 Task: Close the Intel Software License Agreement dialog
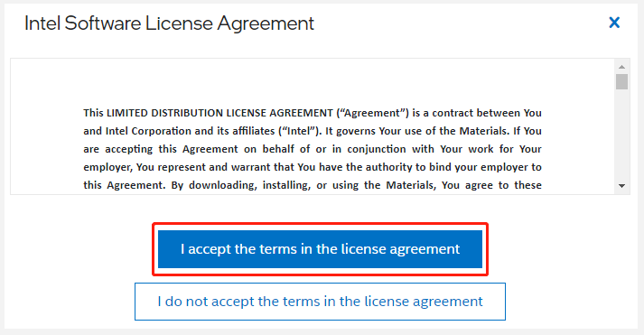[614, 23]
